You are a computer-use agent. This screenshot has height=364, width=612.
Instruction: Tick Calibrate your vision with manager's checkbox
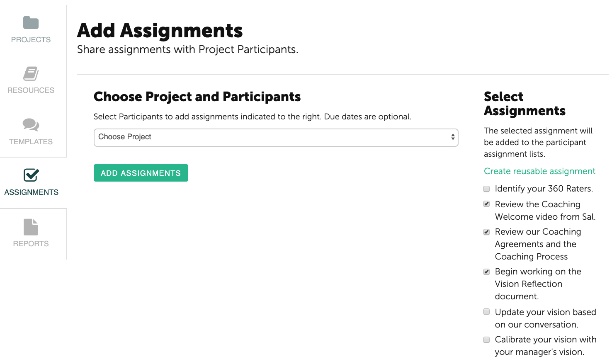[487, 340]
